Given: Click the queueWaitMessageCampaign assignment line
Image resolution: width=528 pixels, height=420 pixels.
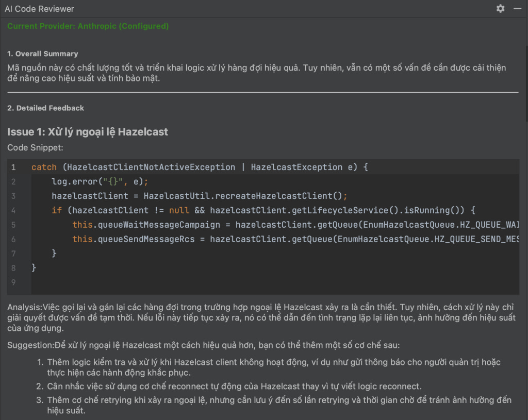Looking at the screenshot, I should pyautogui.click(x=295, y=225).
